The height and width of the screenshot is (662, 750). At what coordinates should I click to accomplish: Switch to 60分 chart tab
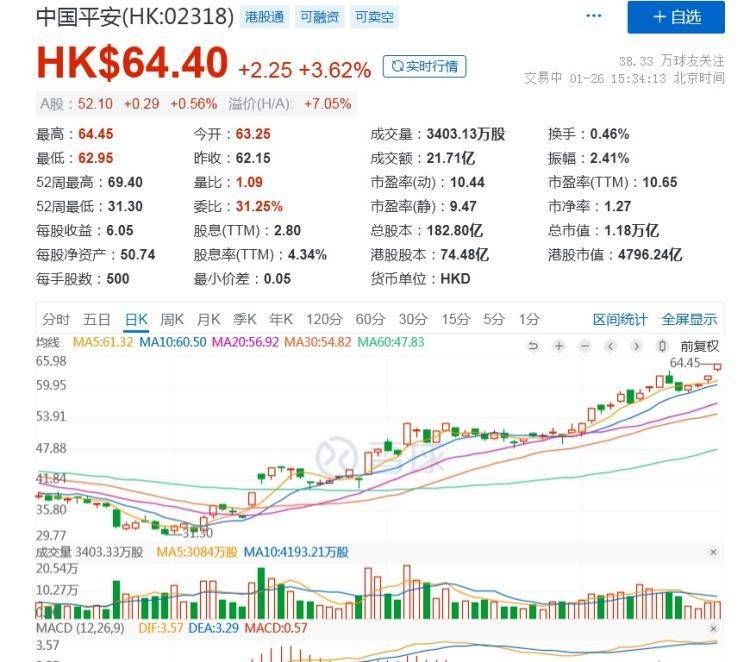pyautogui.click(x=370, y=319)
